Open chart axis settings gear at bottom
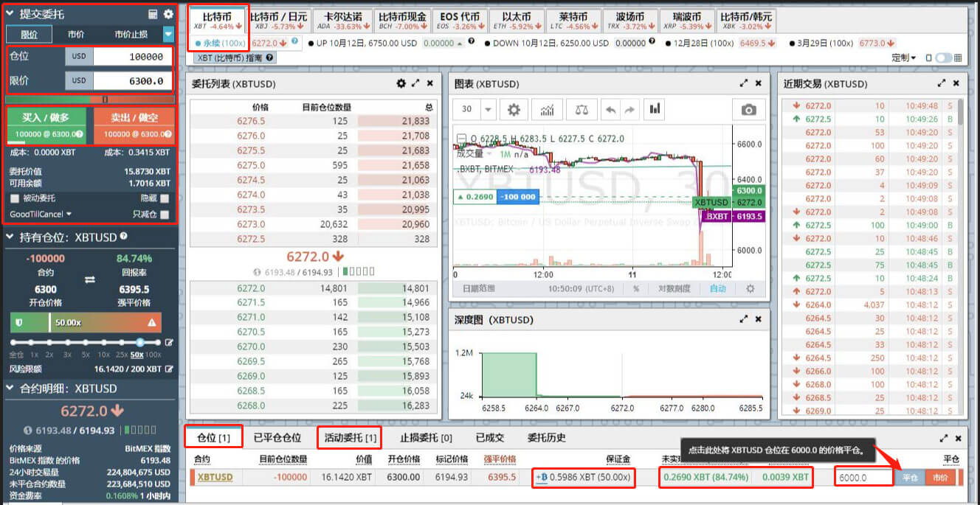The image size is (980, 505). [750, 289]
